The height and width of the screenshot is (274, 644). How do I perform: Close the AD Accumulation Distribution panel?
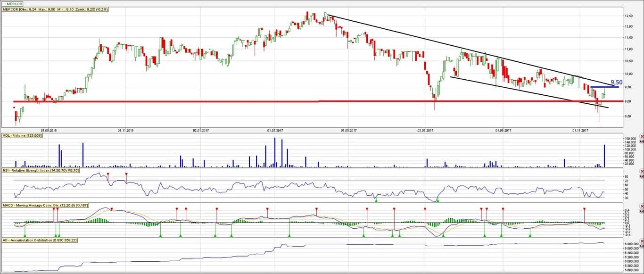pos(641,241)
